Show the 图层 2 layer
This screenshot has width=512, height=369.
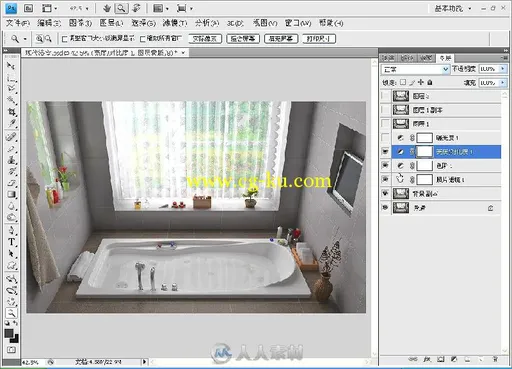point(385,96)
